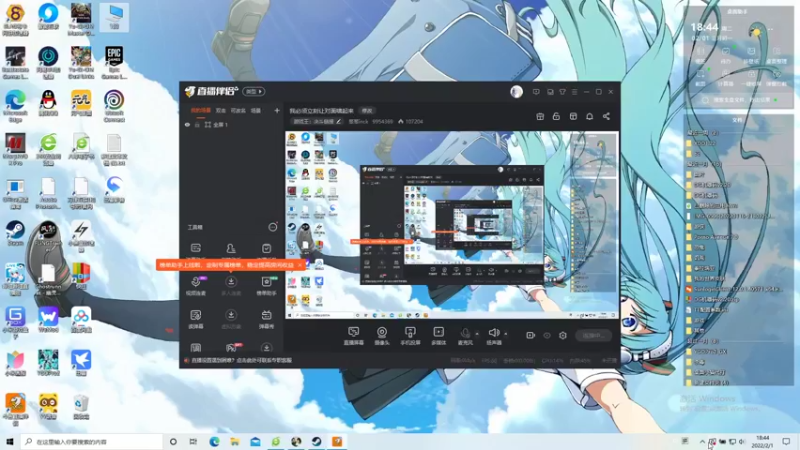Open the store icon in header row
This screenshot has width=800, height=450.
573,116
